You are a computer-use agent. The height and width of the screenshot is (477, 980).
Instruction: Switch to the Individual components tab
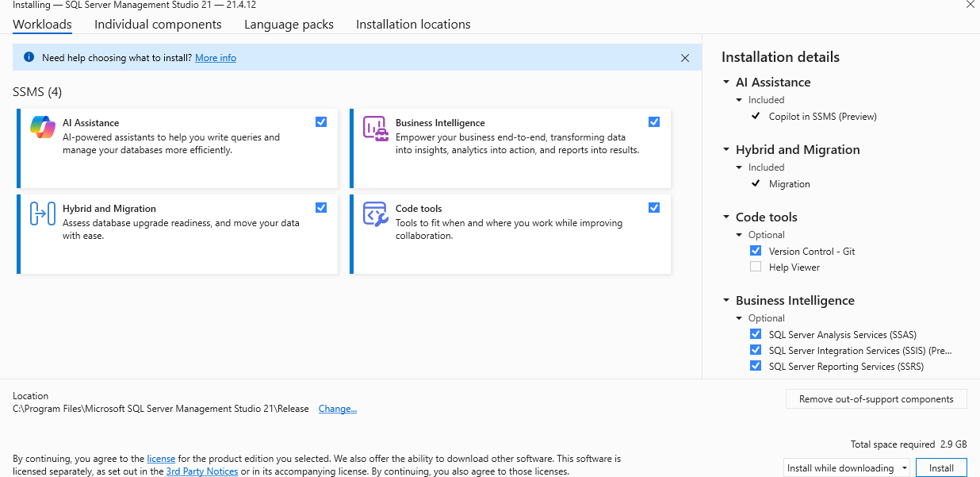pyautogui.click(x=158, y=25)
